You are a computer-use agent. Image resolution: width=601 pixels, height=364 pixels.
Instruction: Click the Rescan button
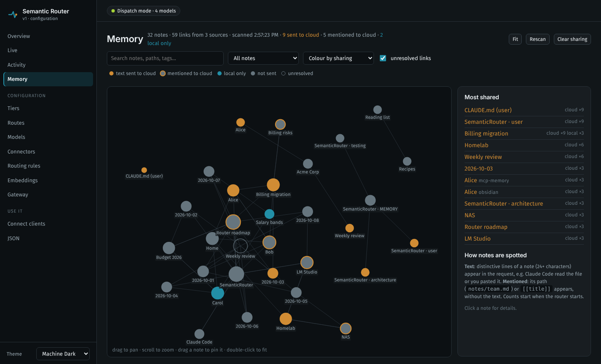[538, 39]
